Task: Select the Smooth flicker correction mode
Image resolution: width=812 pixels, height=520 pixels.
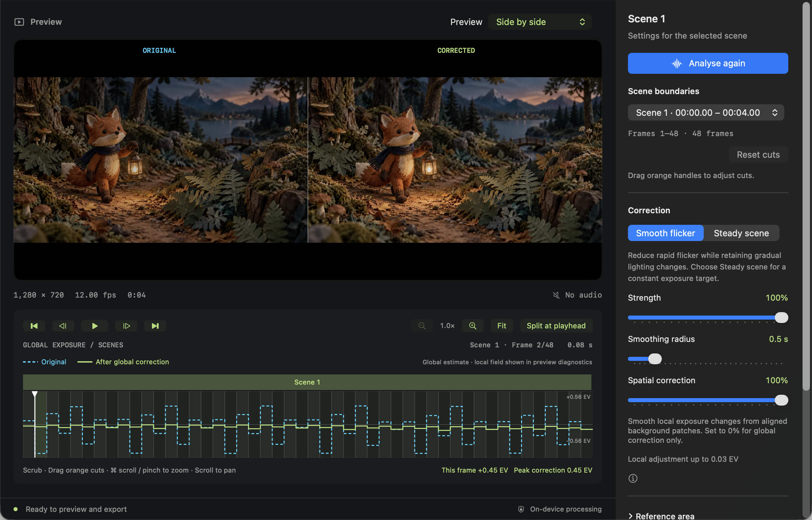Action: coord(666,233)
